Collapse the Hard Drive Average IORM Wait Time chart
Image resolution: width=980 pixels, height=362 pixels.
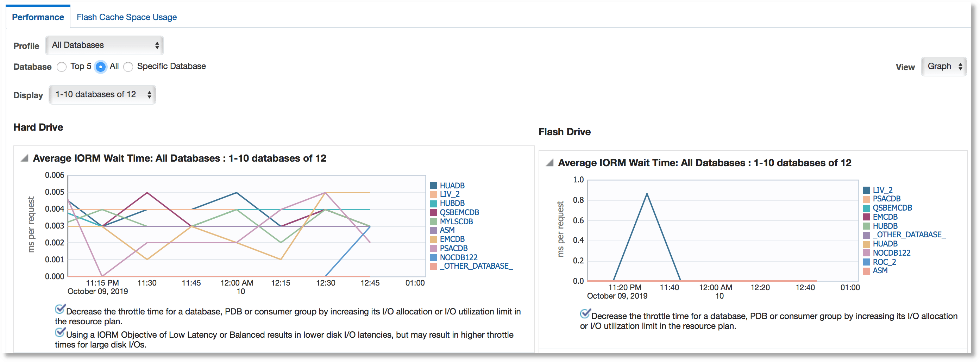pyautogui.click(x=25, y=158)
